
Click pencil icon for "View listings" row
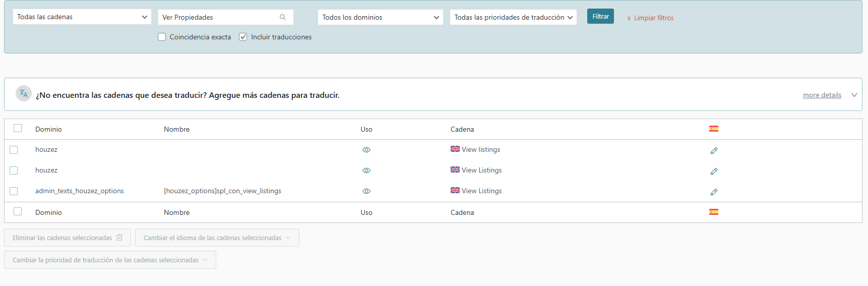coord(714,151)
